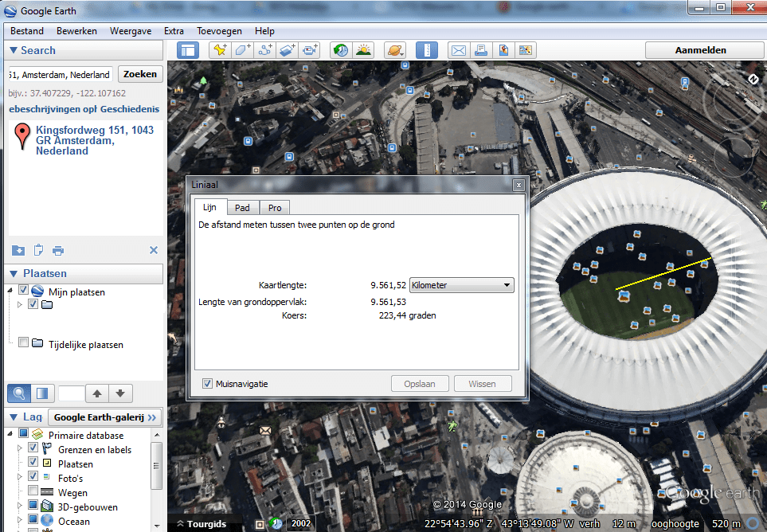Open the Kingsfordweg 151 search result

click(95, 140)
